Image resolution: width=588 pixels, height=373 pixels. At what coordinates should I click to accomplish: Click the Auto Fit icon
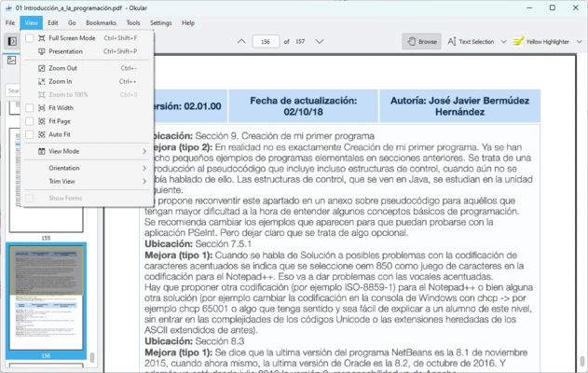pyautogui.click(x=42, y=134)
